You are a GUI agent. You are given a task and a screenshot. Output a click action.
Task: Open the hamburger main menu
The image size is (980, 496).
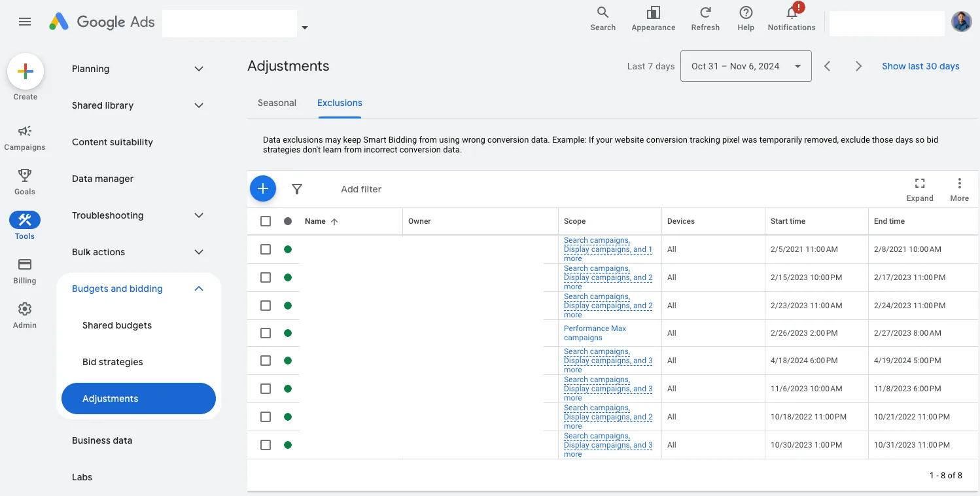coord(25,22)
